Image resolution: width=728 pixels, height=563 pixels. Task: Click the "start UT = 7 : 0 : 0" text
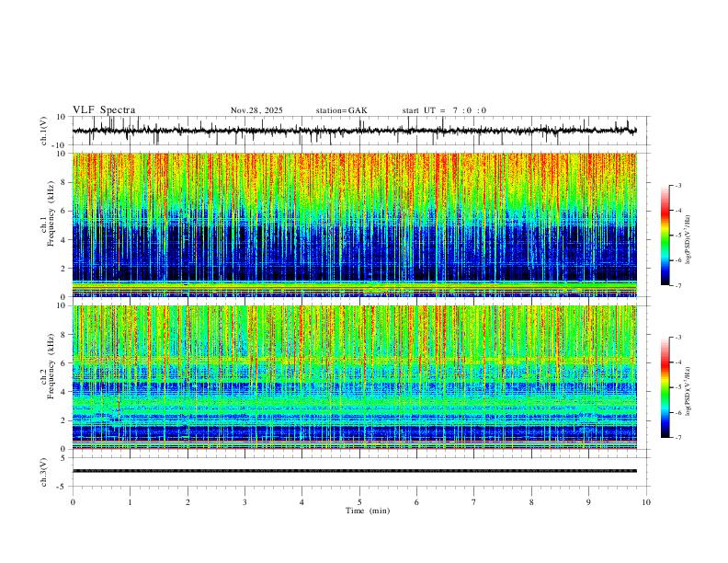444,110
